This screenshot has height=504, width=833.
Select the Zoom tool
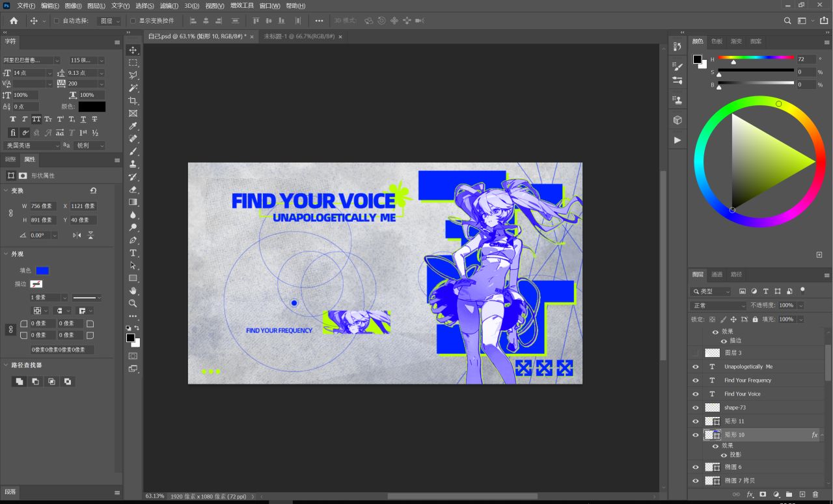(133, 304)
